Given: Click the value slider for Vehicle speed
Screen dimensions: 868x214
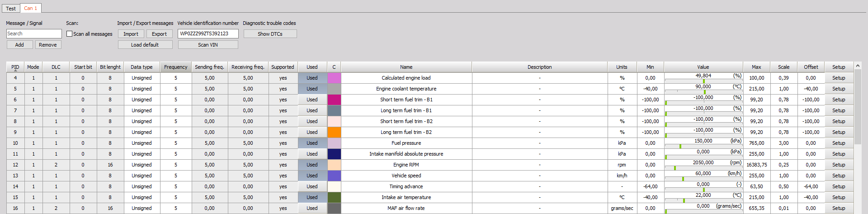Looking at the screenshot, I should click(703, 179).
